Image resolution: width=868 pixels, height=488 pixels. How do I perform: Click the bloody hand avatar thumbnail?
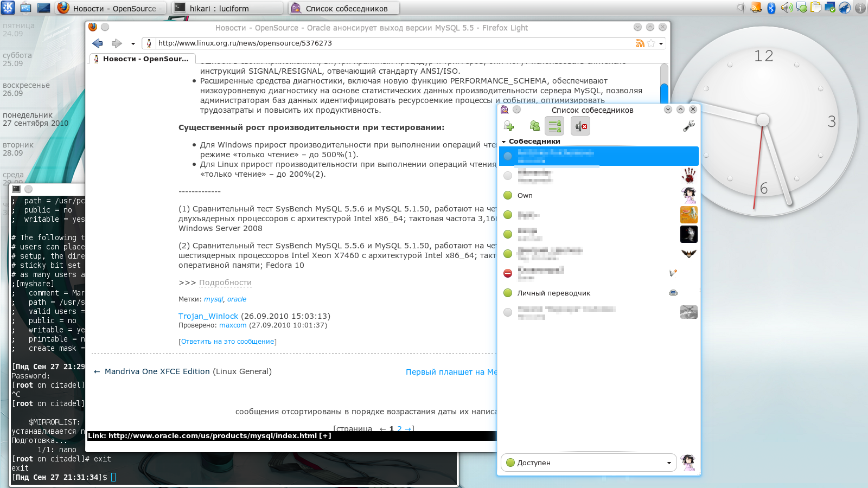click(689, 176)
